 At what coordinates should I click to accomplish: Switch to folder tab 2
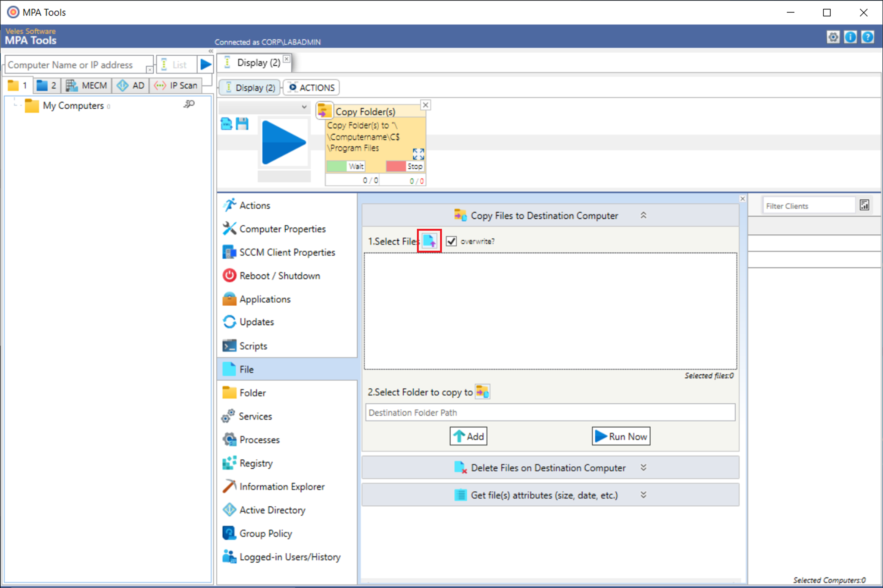(47, 86)
